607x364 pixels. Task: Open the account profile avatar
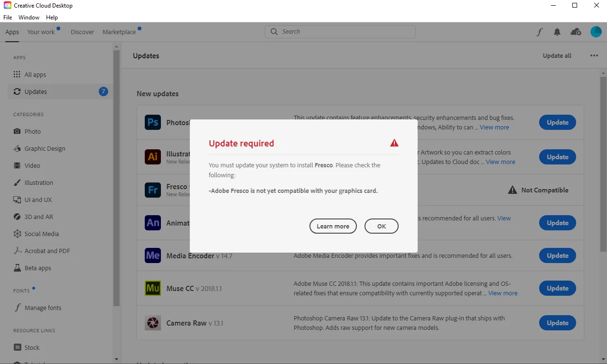596,32
